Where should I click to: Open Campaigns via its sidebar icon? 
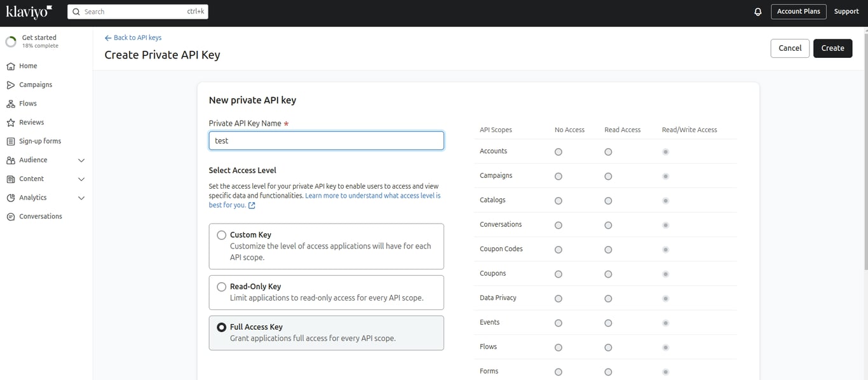point(11,85)
